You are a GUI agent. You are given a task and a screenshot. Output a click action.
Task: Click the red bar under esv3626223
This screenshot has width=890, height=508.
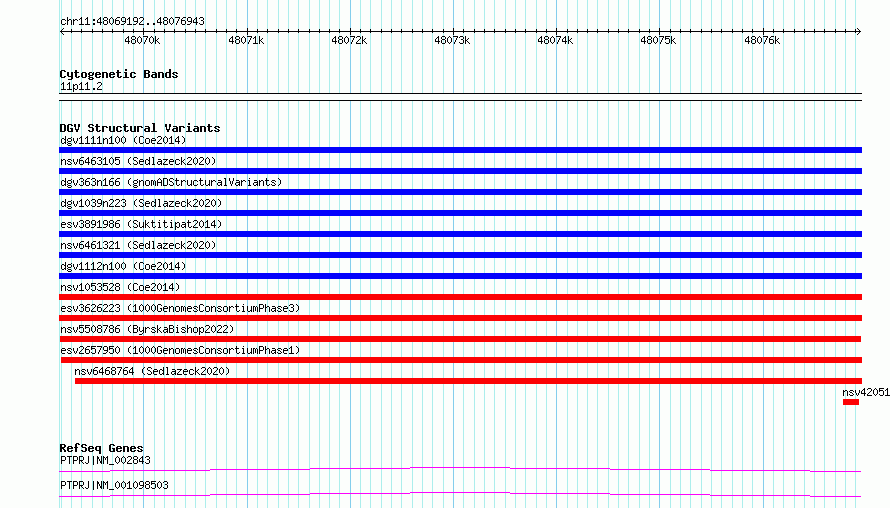coord(460,318)
